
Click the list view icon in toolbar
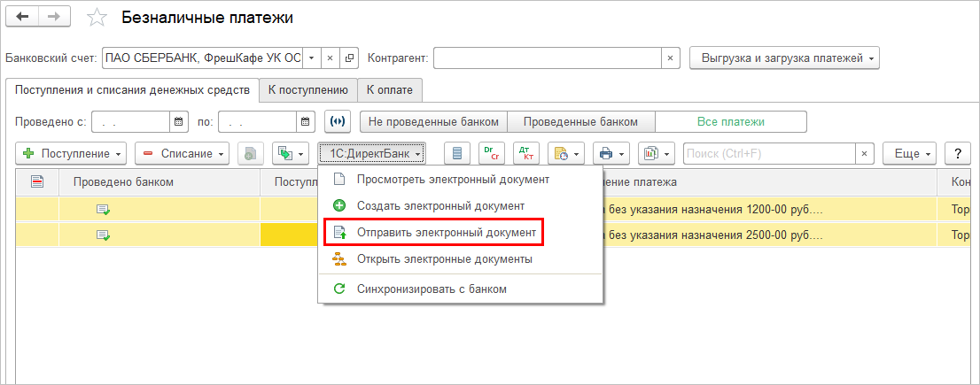pyautogui.click(x=457, y=153)
